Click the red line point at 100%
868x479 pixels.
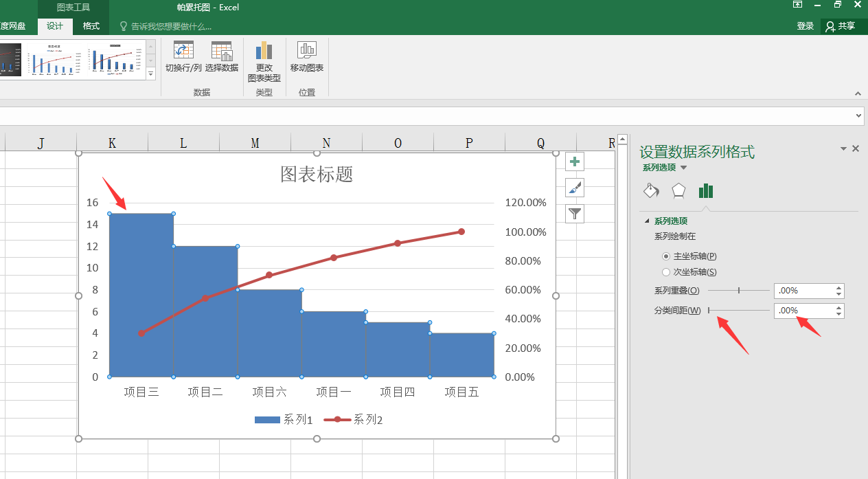[x=461, y=232]
